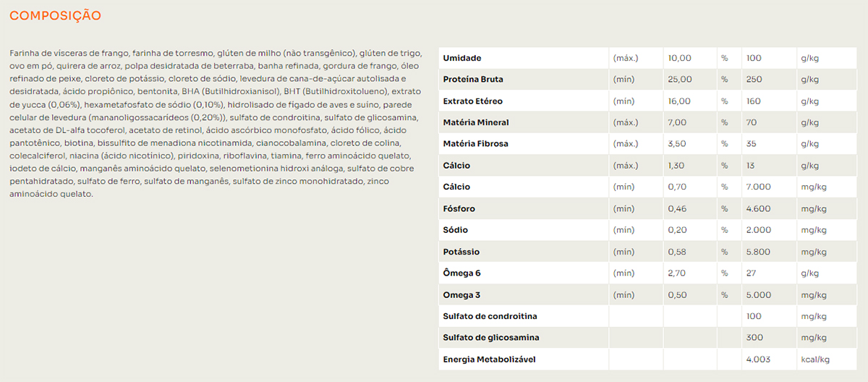
Task: Click the Potássio row label
Action: [x=461, y=252]
